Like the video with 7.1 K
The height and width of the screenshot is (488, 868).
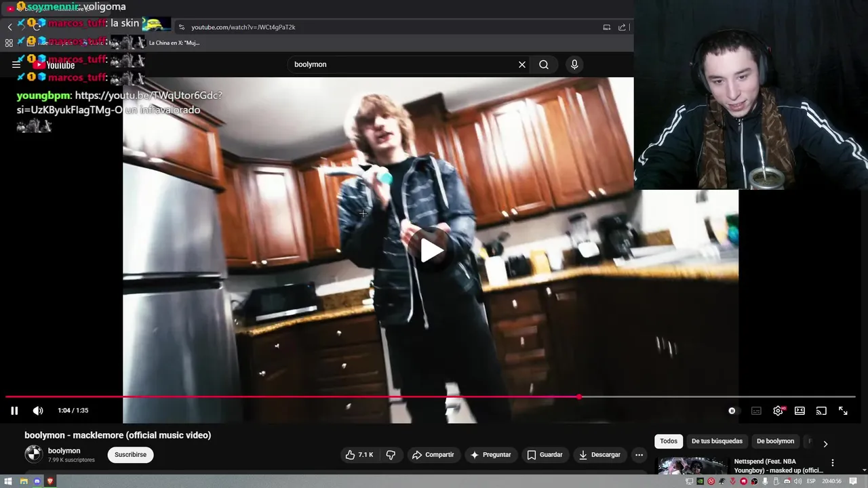coord(359,455)
